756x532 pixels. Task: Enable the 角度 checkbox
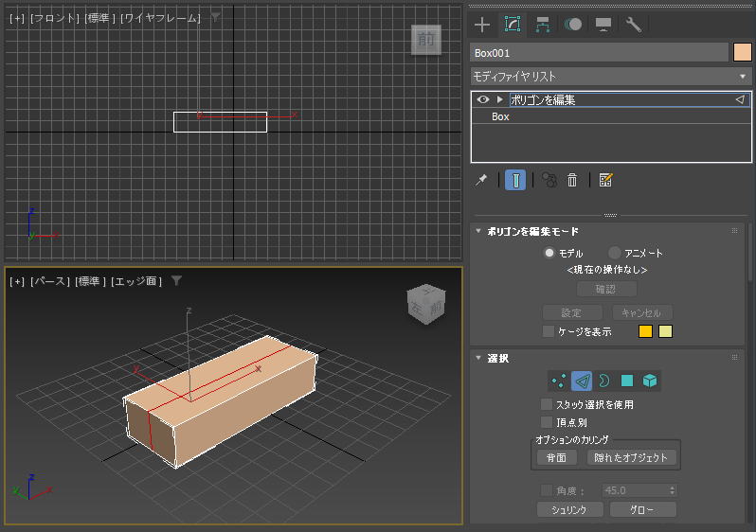[x=547, y=490]
